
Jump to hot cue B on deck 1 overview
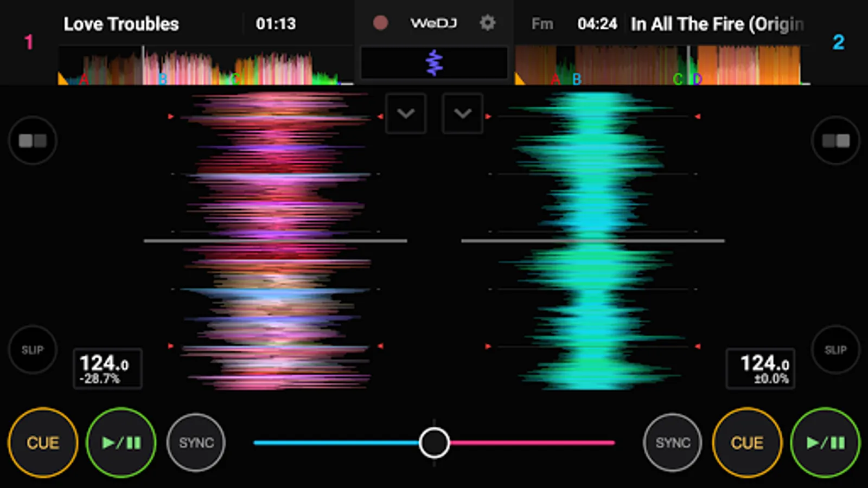[x=163, y=79]
